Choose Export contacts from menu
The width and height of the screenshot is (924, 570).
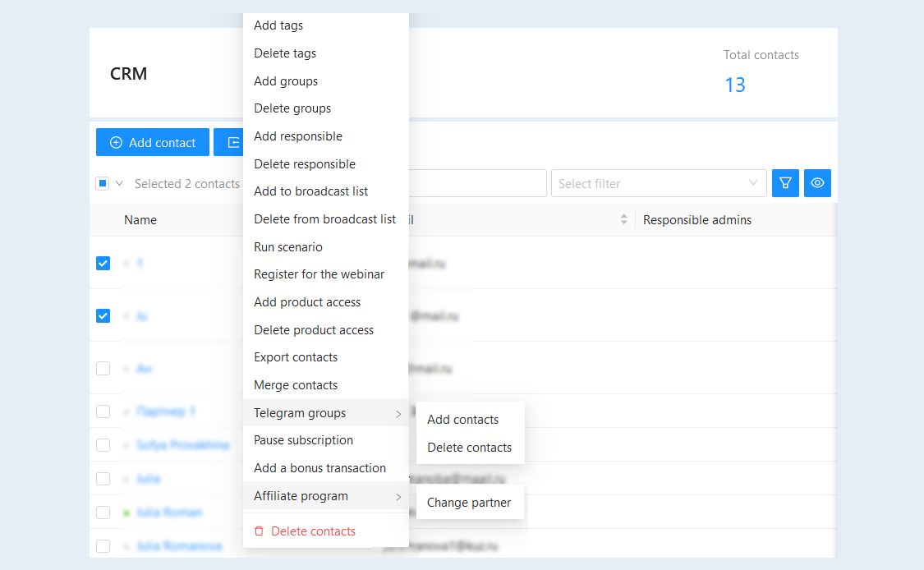[x=326, y=357]
